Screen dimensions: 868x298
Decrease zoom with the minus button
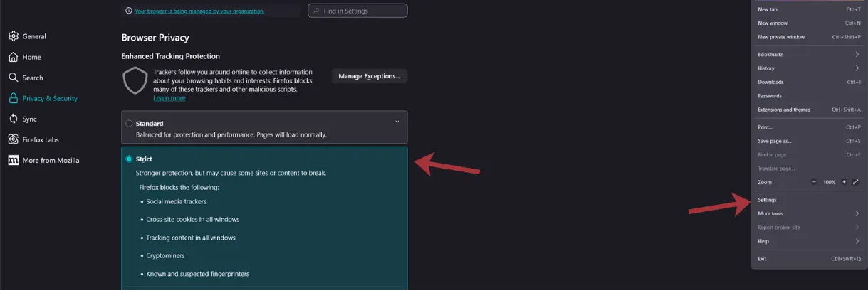(814, 182)
